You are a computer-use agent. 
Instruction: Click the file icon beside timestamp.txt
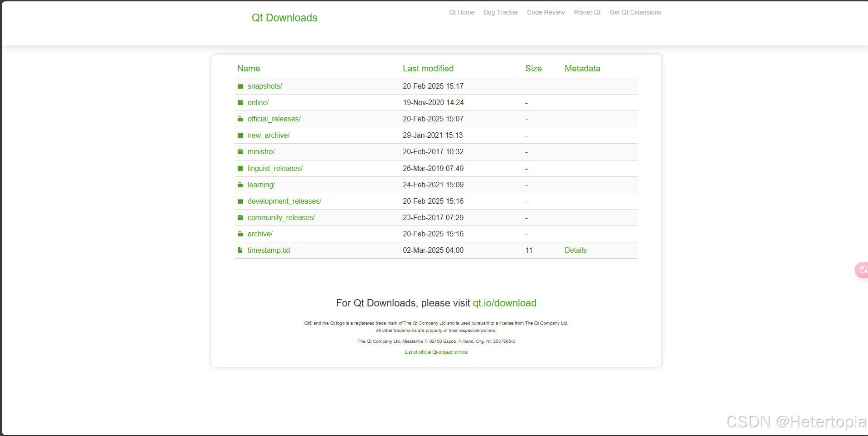click(240, 250)
